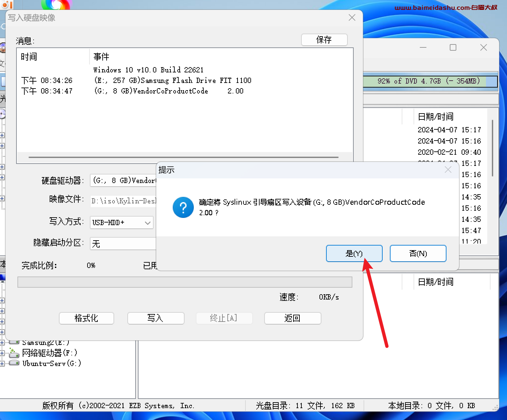Click the network drive (F:) icon
The height and width of the screenshot is (420, 507).
[x=14, y=353]
